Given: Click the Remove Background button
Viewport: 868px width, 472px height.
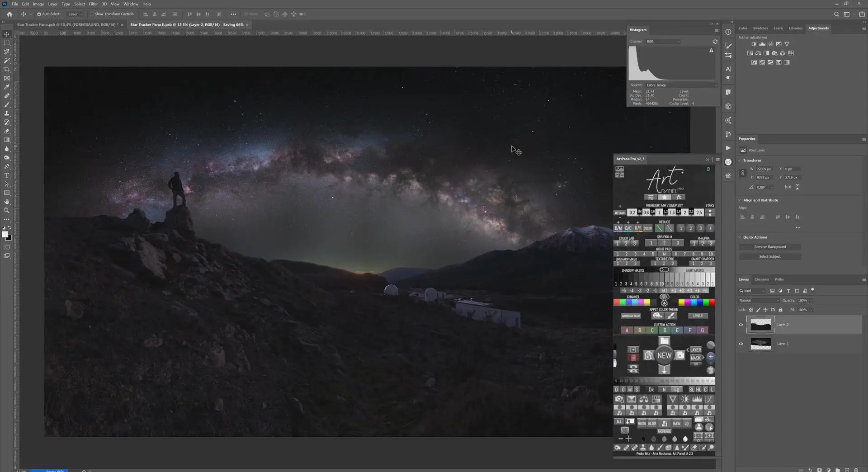Looking at the screenshot, I should [770, 247].
